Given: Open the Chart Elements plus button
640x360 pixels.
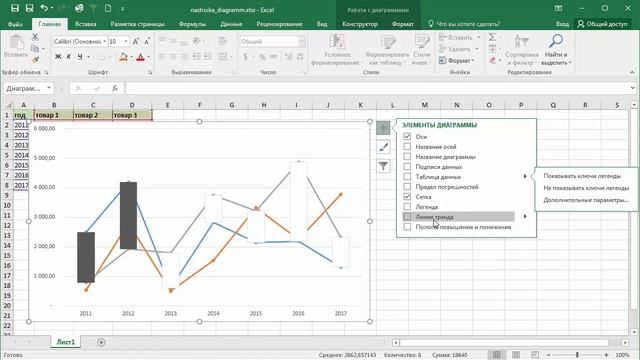Looking at the screenshot, I should pos(383,128).
